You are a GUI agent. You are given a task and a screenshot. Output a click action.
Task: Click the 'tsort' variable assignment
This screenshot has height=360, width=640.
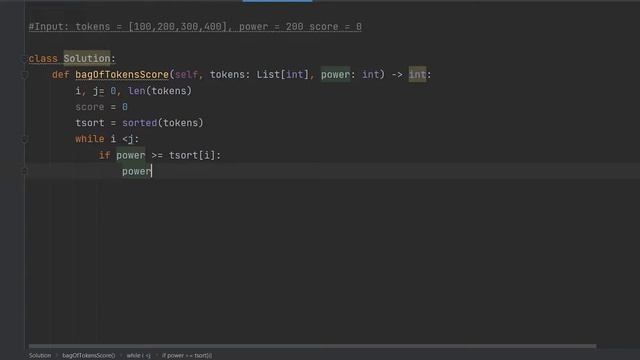(90, 123)
